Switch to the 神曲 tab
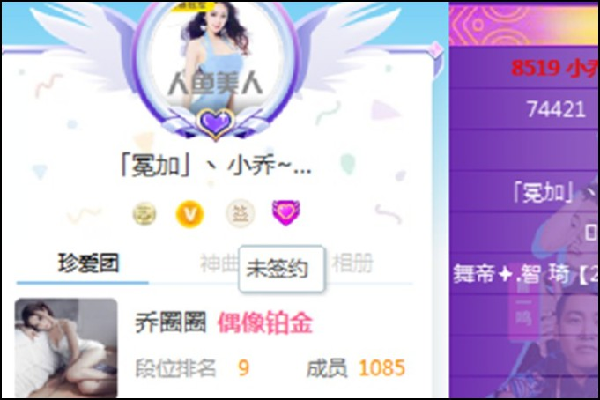 (x=219, y=263)
